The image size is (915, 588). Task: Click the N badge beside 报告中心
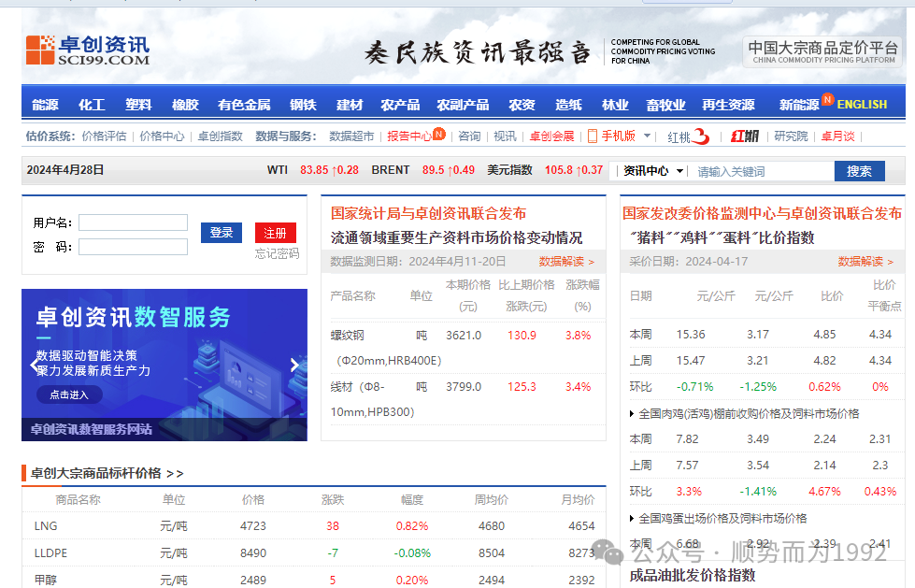(439, 134)
